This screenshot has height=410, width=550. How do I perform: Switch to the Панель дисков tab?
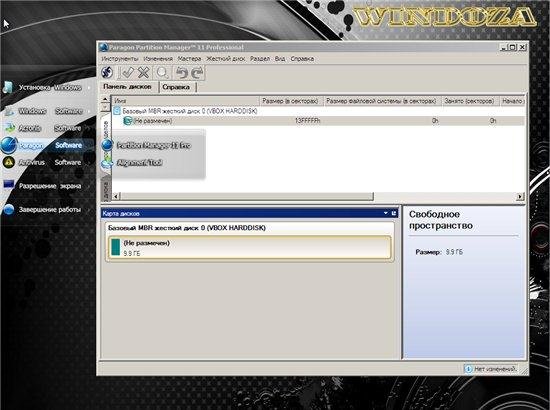(x=128, y=87)
